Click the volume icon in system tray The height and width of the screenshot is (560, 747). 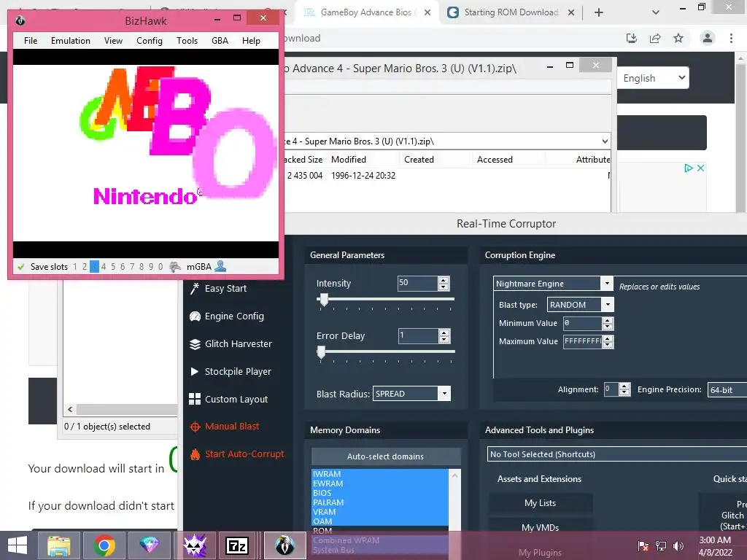click(x=678, y=545)
